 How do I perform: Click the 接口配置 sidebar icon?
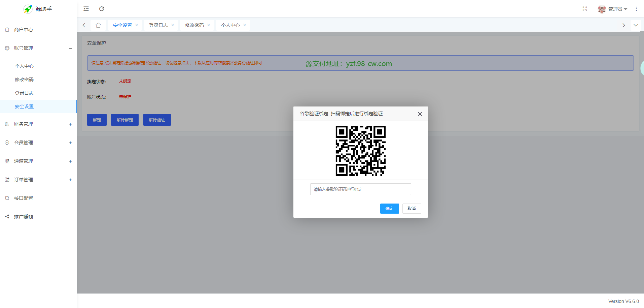7,198
